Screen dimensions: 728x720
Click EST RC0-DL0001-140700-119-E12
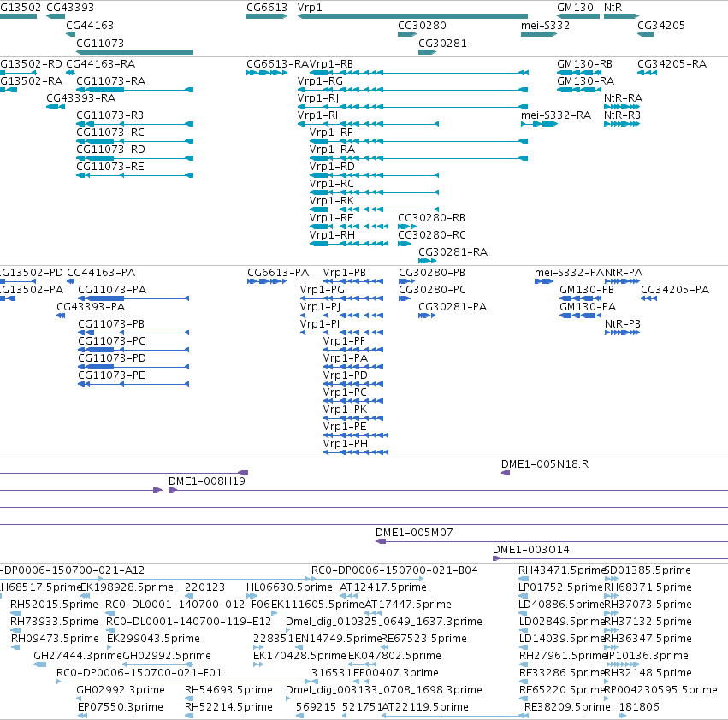coord(188,622)
